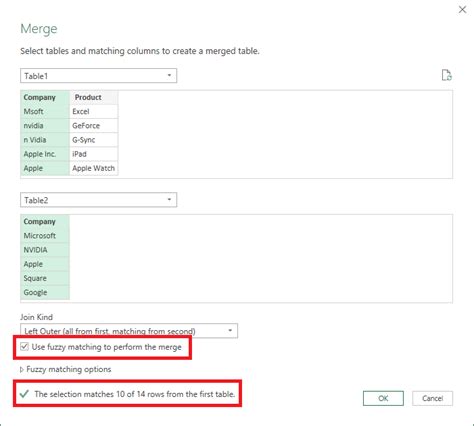Click the iPad product cell

point(94,154)
